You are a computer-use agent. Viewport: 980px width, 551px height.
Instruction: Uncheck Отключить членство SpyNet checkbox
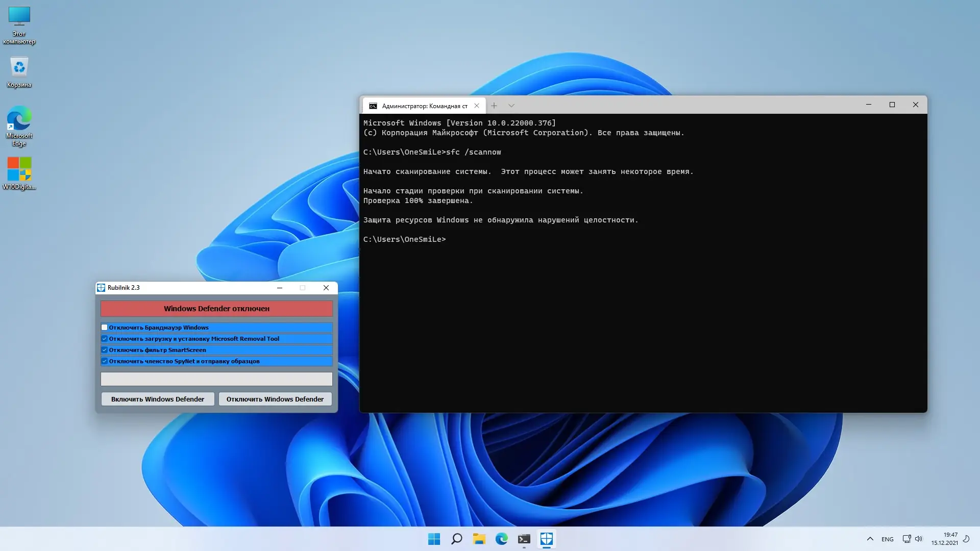tap(105, 361)
